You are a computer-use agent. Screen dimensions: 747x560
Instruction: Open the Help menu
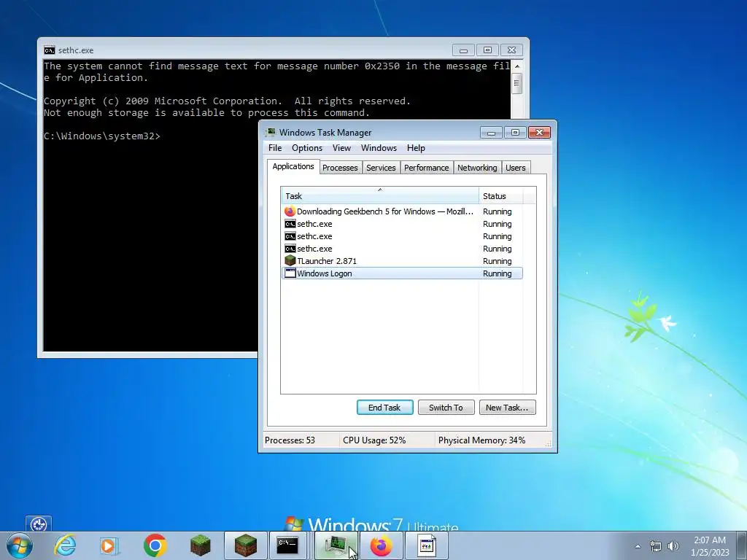click(416, 148)
